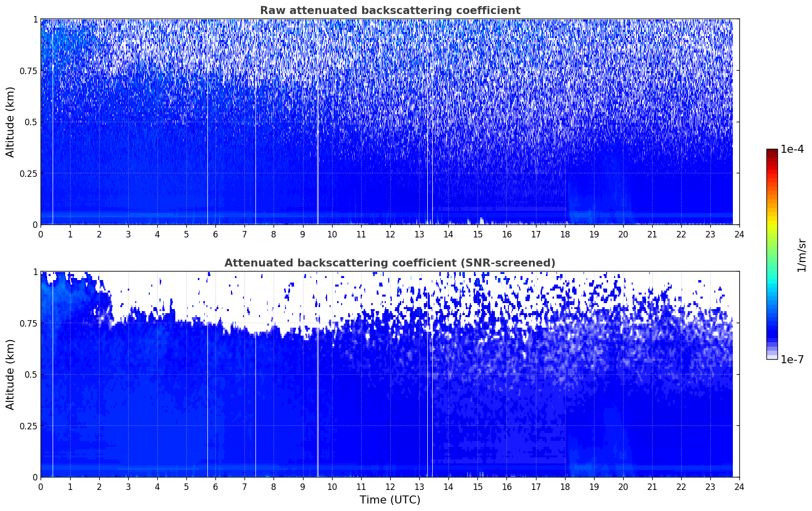Click the hour 18 tick on the top plot
The image size is (812, 511).
click(x=565, y=234)
